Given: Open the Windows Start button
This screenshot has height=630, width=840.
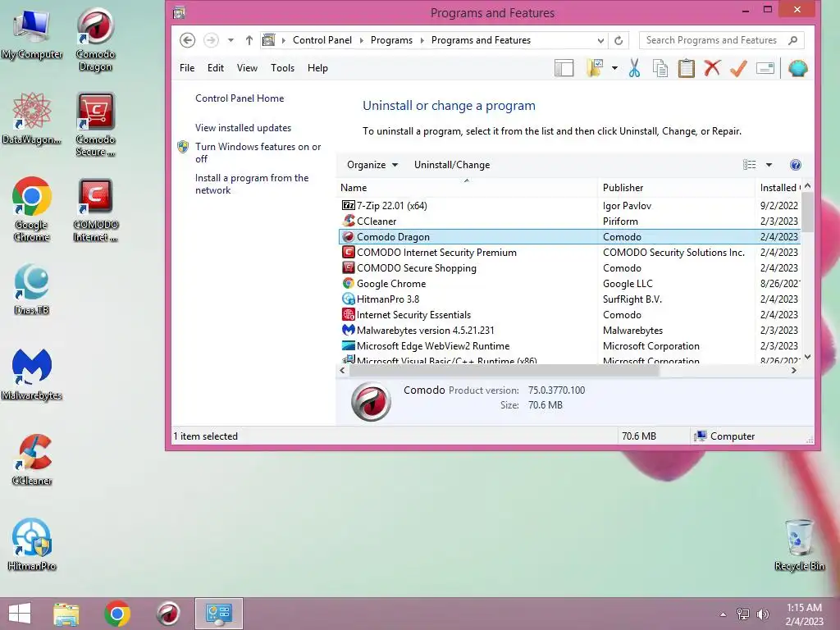Looking at the screenshot, I should tap(20, 614).
